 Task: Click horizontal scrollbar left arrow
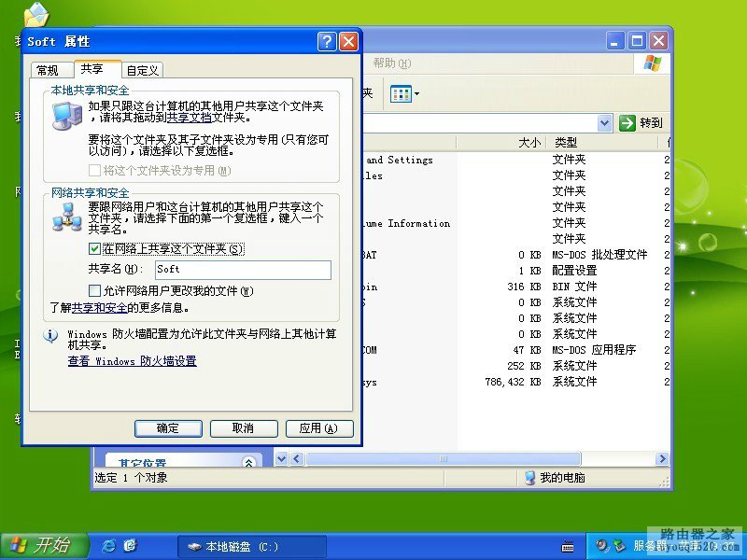pos(297,459)
